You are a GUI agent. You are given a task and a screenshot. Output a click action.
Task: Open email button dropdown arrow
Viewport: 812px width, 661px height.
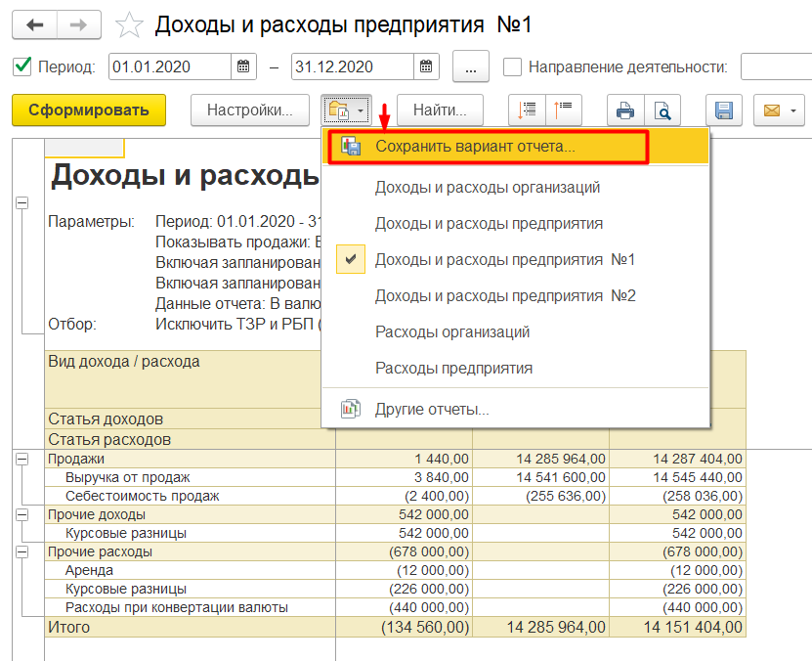(793, 110)
